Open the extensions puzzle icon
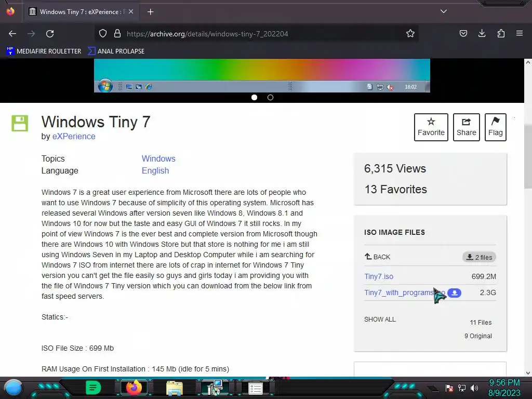Screen dimensions: 532x399 point(501,34)
